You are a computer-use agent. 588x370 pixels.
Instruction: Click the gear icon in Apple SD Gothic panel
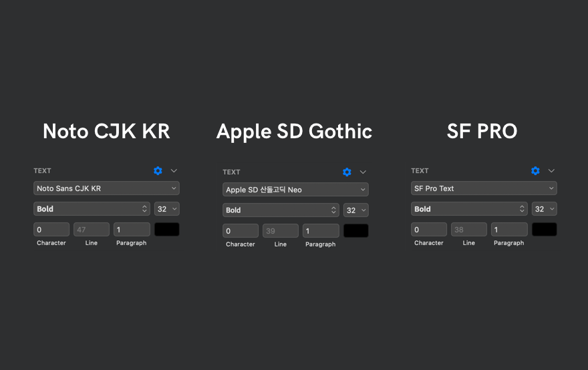click(347, 172)
